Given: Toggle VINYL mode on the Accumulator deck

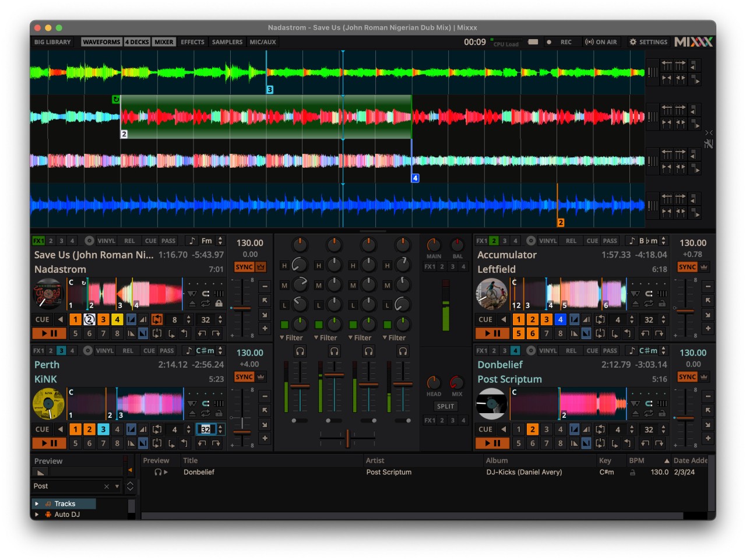Looking at the screenshot, I should (x=547, y=240).
